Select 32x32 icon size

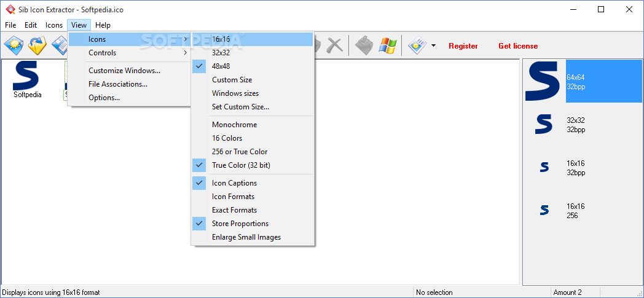click(253, 53)
